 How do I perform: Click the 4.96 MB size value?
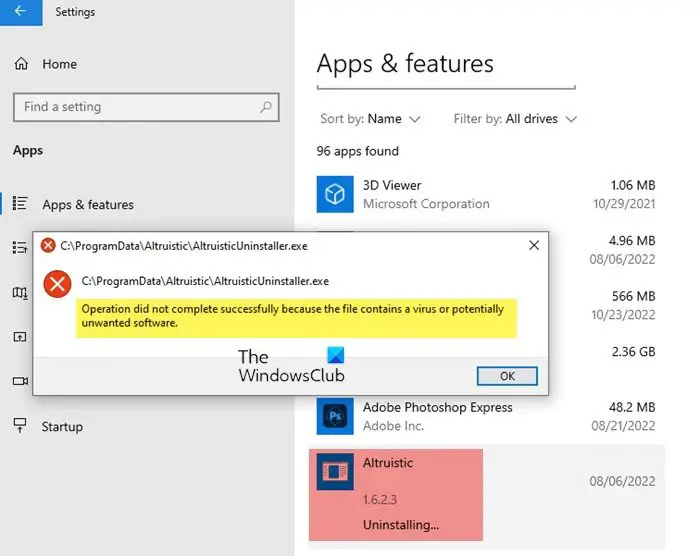(632, 240)
